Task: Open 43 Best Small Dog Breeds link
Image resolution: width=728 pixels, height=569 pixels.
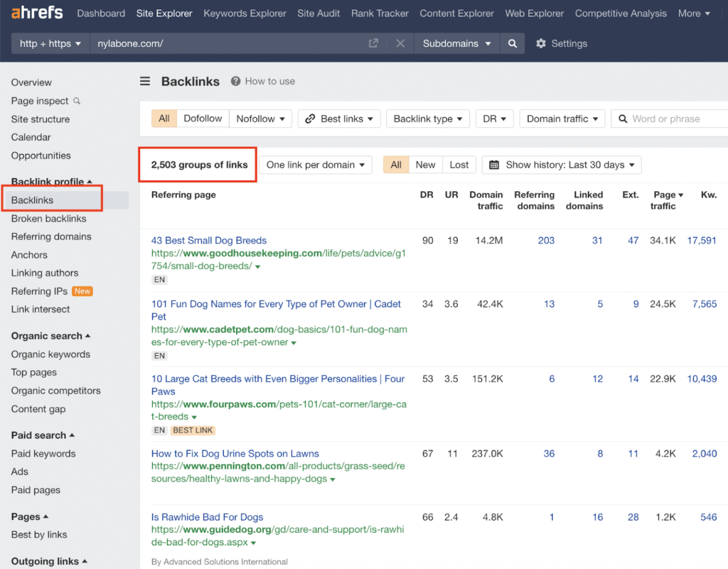Action: pos(209,240)
